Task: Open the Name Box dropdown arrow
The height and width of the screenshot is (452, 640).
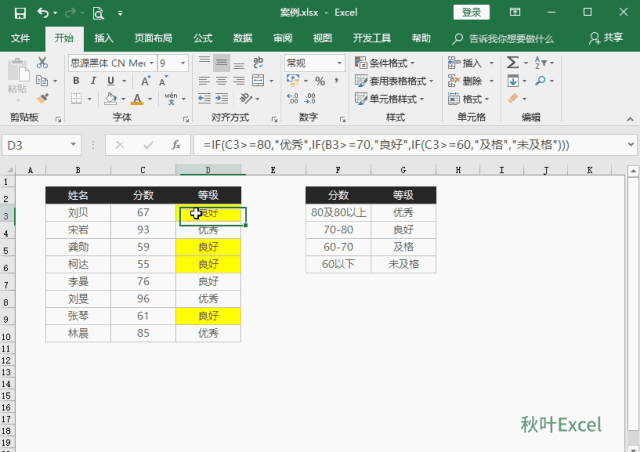Action: point(73,145)
